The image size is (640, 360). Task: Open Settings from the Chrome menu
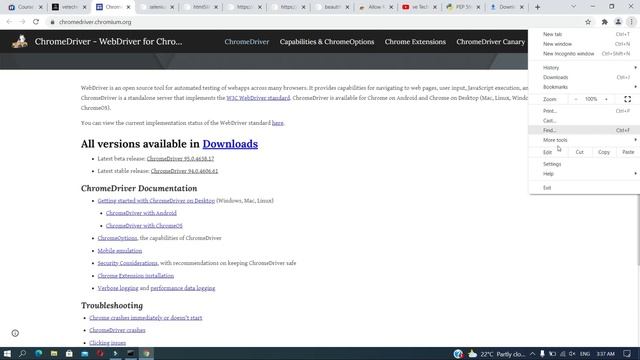tap(584, 164)
